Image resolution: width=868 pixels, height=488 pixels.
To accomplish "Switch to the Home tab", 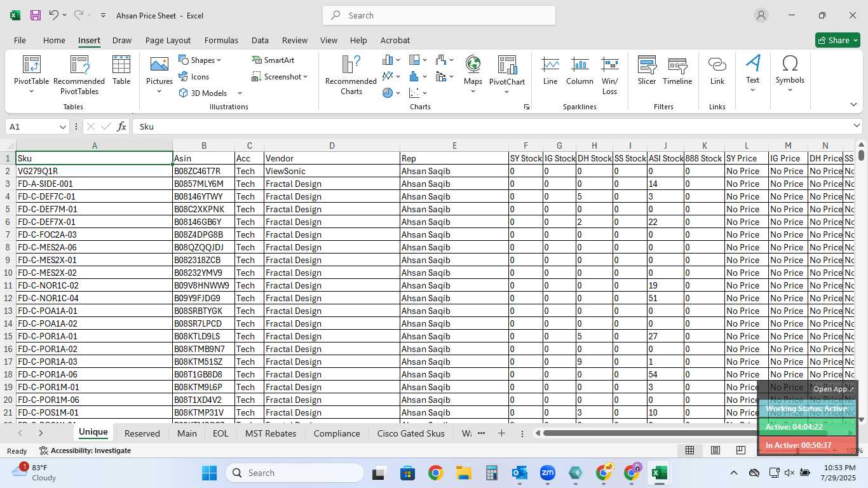I will [x=54, y=40].
